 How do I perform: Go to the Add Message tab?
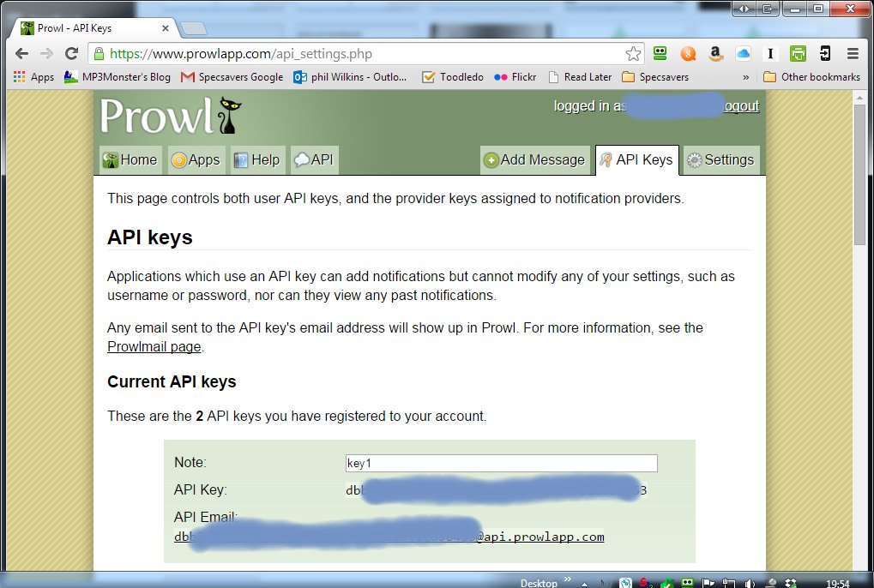[x=533, y=160]
